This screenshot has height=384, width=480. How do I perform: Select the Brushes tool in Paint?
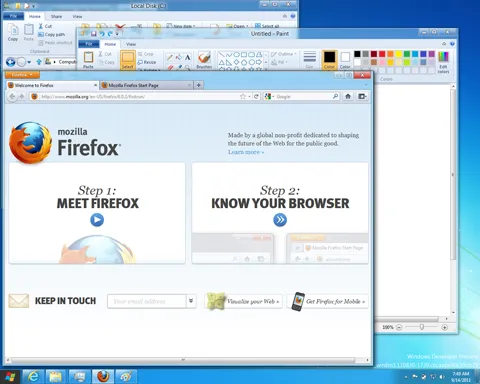(x=204, y=60)
